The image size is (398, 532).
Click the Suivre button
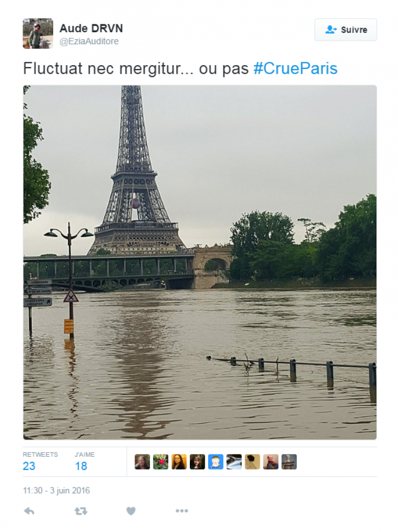click(x=345, y=30)
